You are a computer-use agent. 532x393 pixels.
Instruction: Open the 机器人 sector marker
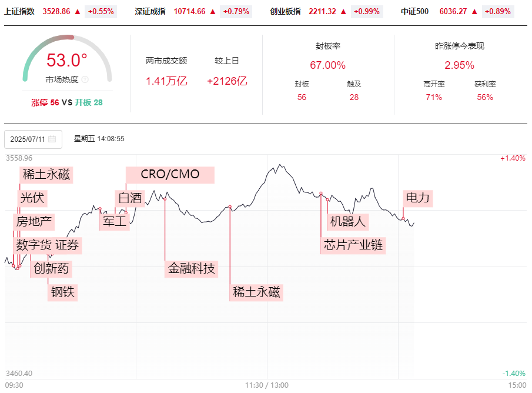[348, 221]
